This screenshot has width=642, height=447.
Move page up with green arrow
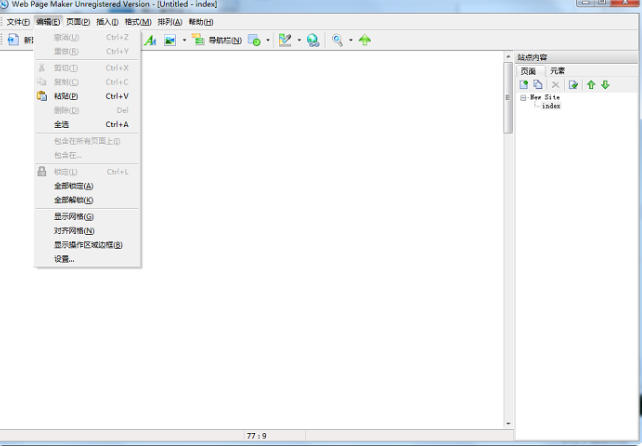591,85
